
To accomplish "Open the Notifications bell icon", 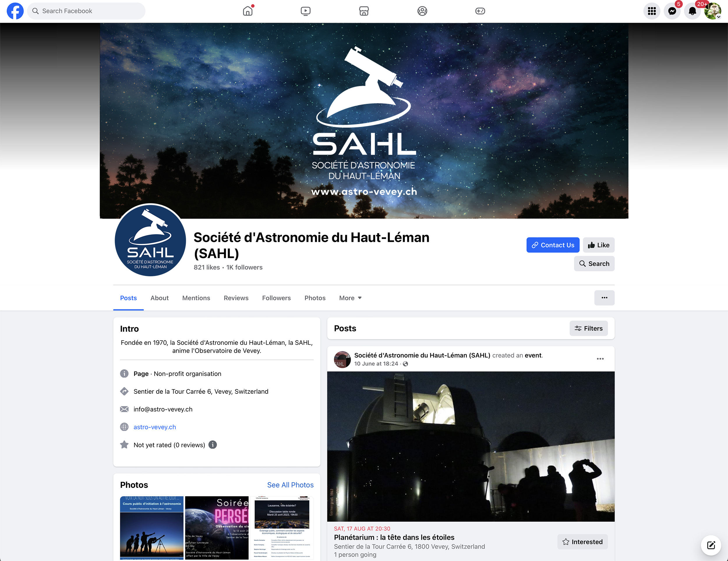I will pyautogui.click(x=692, y=11).
